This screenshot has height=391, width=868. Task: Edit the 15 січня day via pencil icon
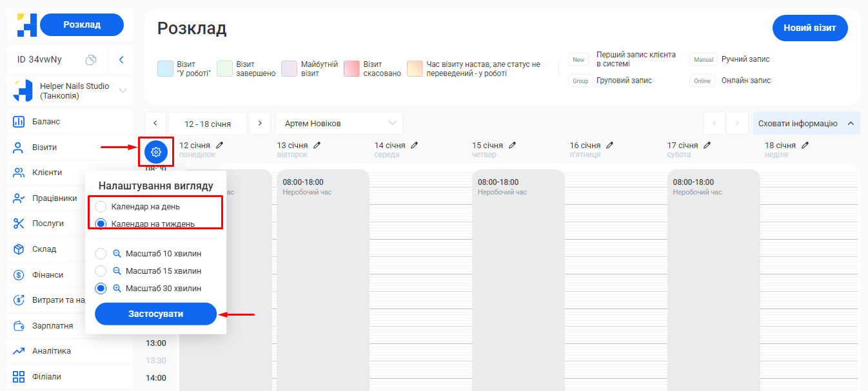coord(512,146)
